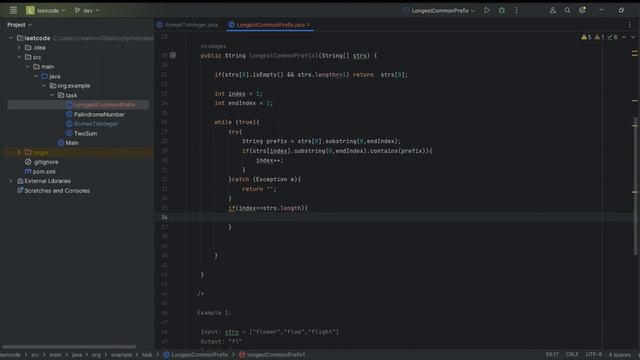Open Search Everywhere magnifier
This screenshot has height=360, width=640.
pos(567,10)
